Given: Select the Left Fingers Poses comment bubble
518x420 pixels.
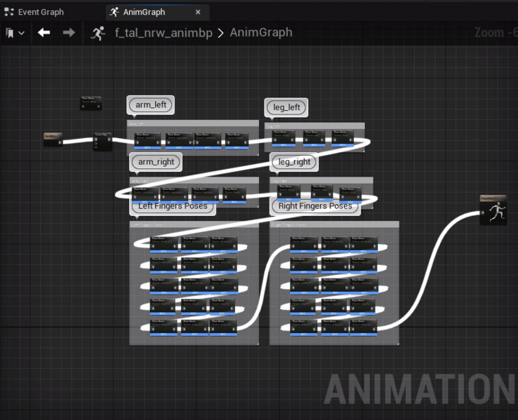Looking at the screenshot, I should pyautogui.click(x=173, y=206).
